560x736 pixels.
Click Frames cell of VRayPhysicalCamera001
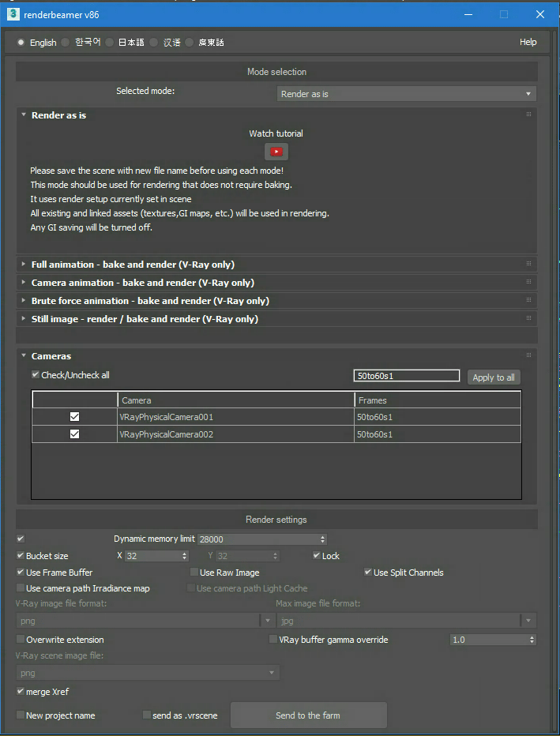[438, 417]
